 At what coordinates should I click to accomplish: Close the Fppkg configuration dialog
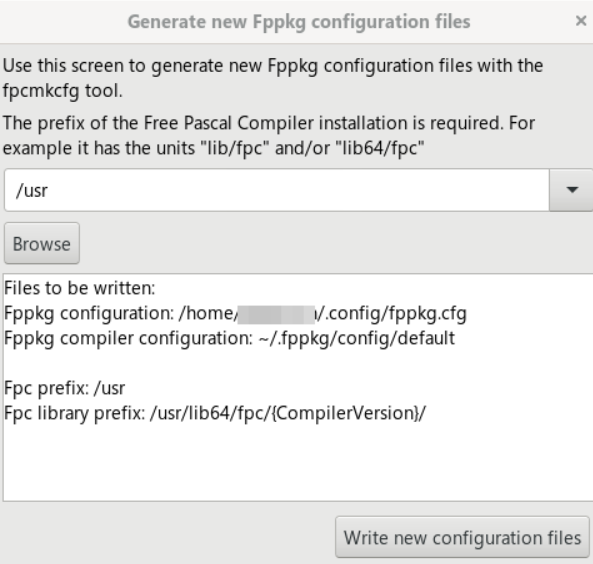(x=581, y=21)
